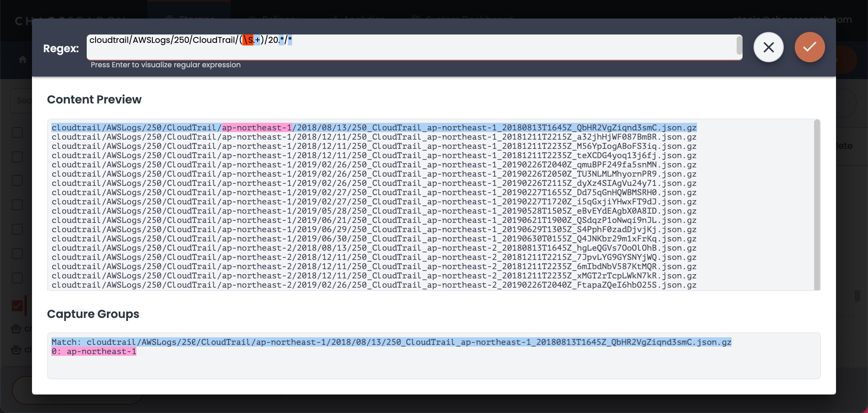Viewport: 868px width, 413px height.
Task: Select the preview line ending 7JpvLYG9GYSNYjWQ.json.gz
Action: point(374,257)
